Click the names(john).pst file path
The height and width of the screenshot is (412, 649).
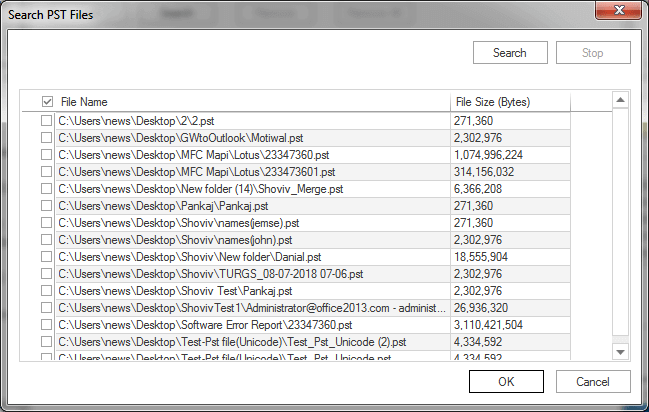tap(175, 240)
